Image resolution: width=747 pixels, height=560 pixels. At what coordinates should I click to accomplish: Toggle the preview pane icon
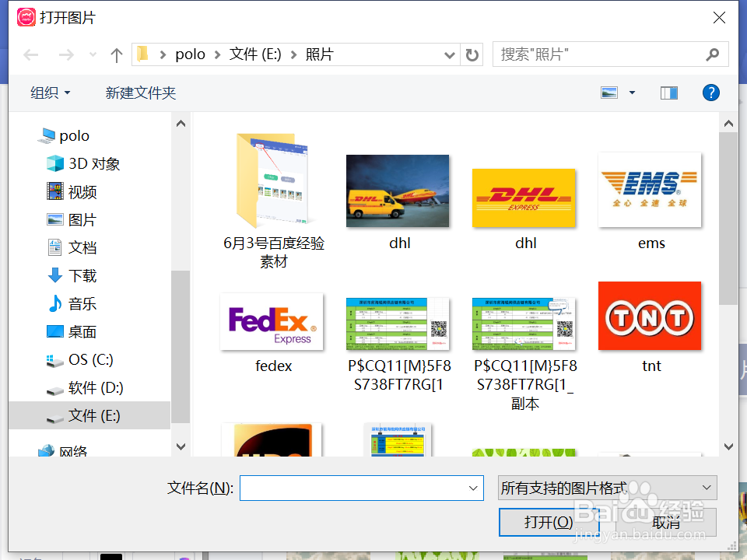669,93
